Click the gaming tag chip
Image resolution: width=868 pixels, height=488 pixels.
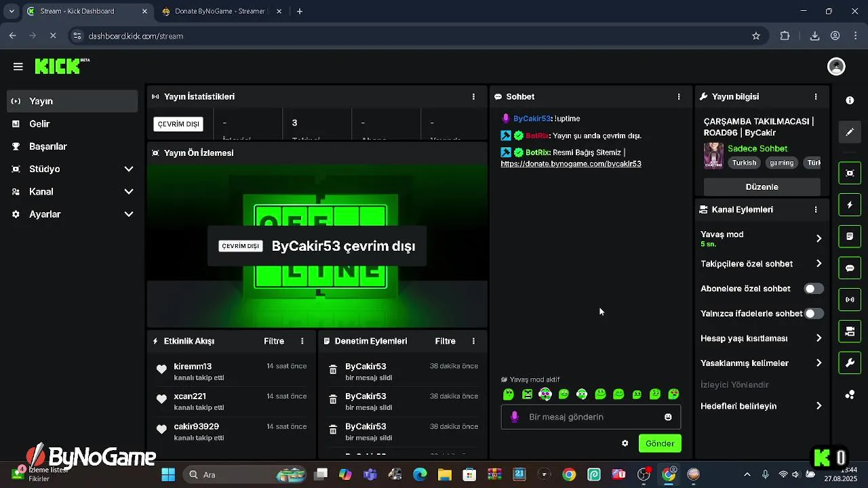781,163
